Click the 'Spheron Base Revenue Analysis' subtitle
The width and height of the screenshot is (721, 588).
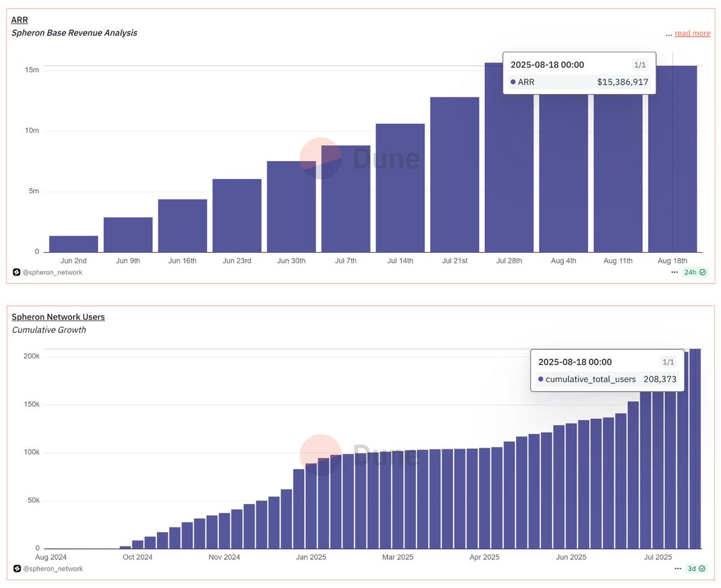click(75, 33)
